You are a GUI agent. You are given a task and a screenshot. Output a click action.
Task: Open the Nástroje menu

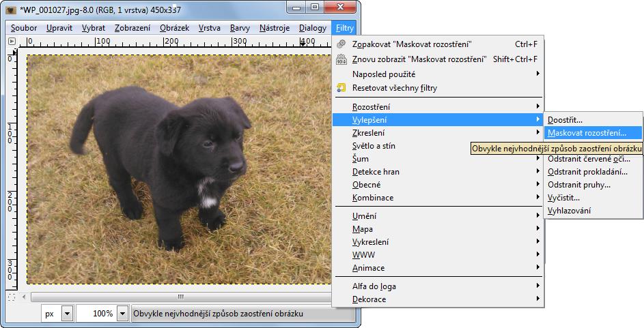(x=275, y=28)
